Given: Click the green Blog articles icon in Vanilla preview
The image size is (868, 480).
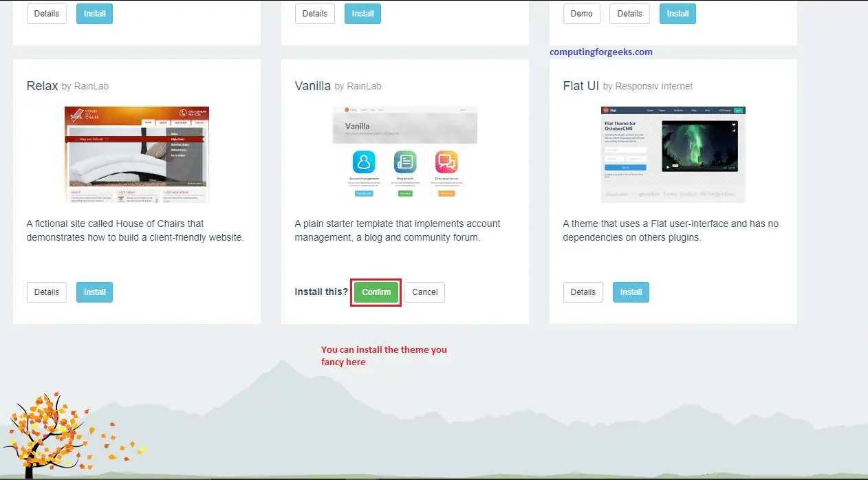Looking at the screenshot, I should pos(405,163).
